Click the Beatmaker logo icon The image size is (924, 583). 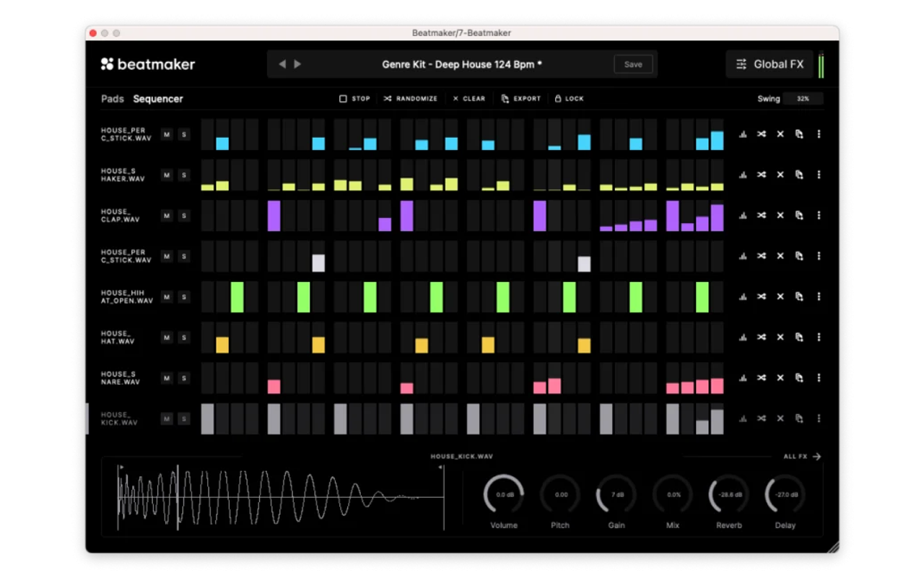click(107, 64)
